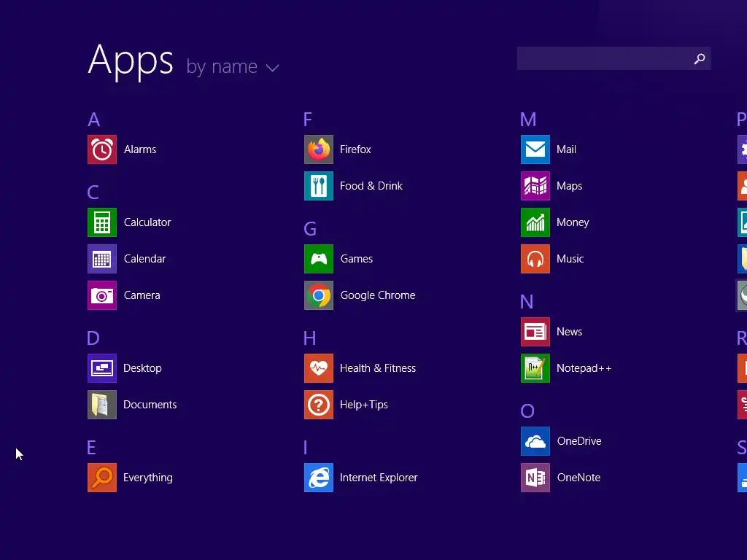Screen dimensions: 747x560
Task: Open the Help+Tips question mark icon
Action: pos(319,405)
